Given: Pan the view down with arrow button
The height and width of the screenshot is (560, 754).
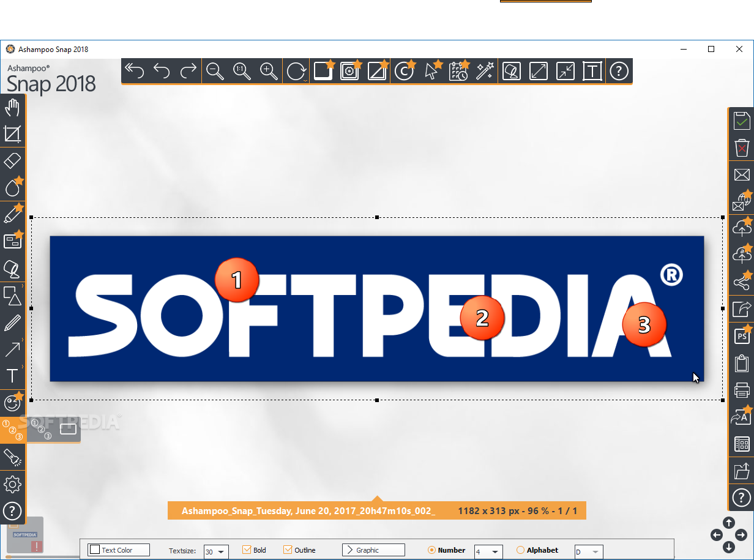Looking at the screenshot, I should coord(729,547).
